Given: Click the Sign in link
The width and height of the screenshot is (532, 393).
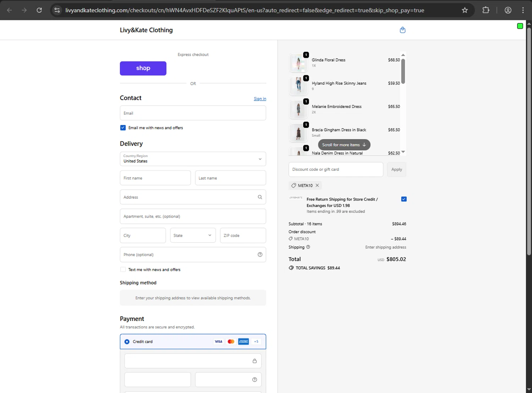Looking at the screenshot, I should (260, 99).
